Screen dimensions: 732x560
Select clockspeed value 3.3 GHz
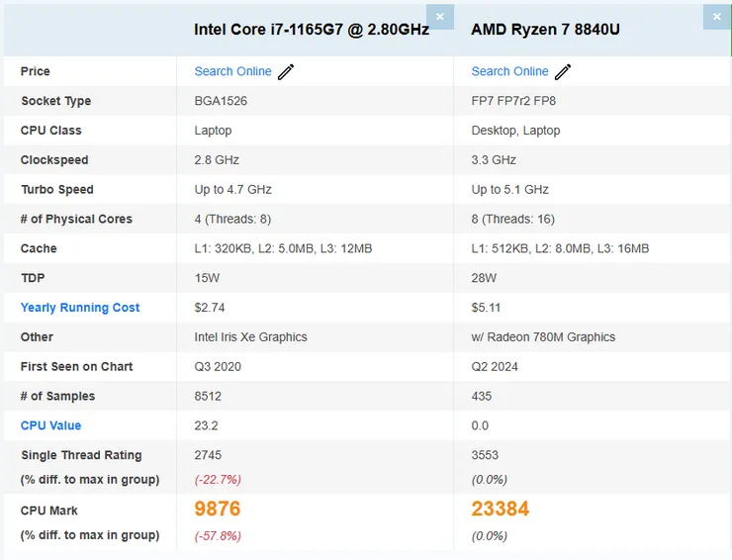(494, 160)
